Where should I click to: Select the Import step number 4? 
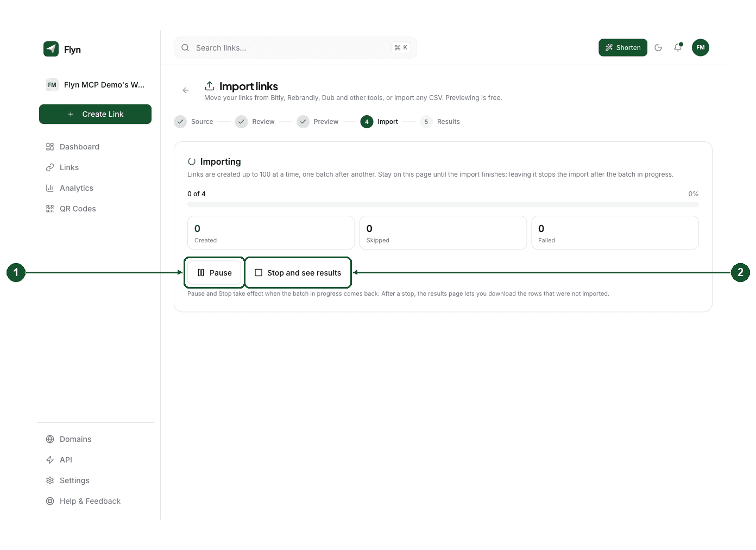pos(379,122)
